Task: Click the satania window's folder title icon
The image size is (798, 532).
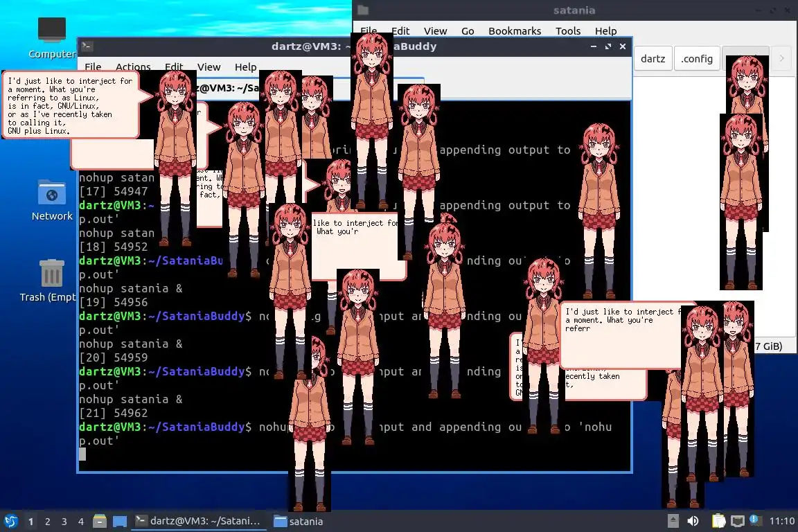Action: coord(363,10)
